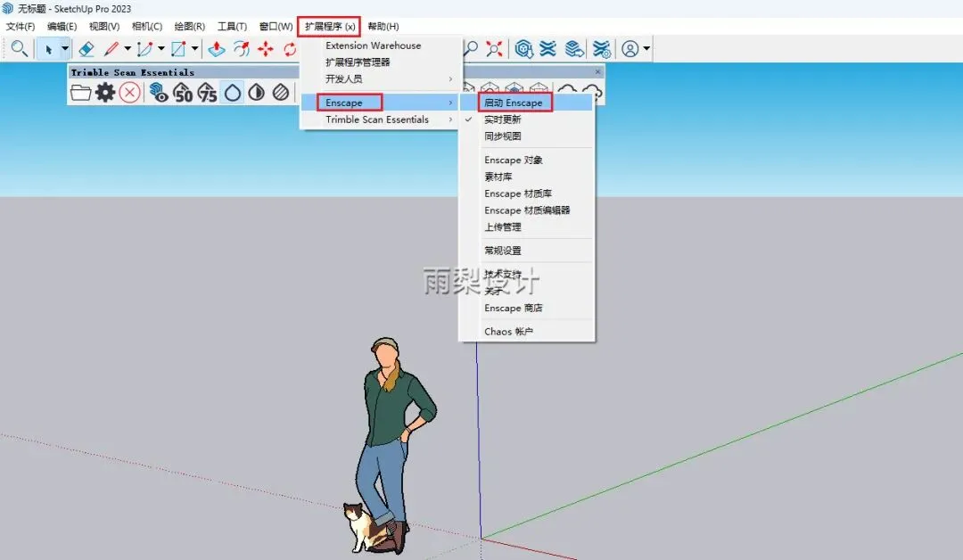This screenshot has width=963, height=560.
Task: Open the 绘图(R) menu
Action: (190, 27)
